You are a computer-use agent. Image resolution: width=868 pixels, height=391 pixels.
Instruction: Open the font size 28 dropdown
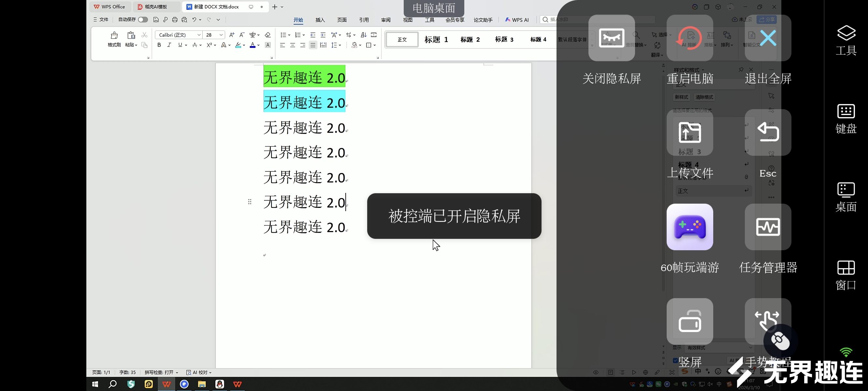pos(221,35)
